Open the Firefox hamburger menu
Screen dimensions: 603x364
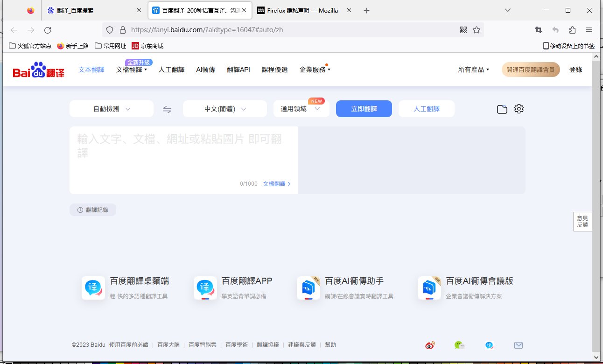pos(589,30)
